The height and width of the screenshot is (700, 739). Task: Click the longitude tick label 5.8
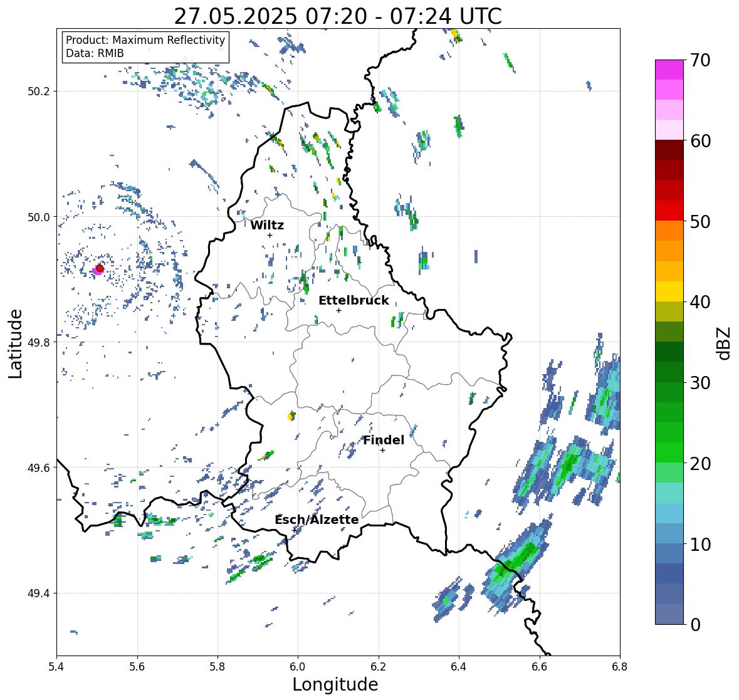[x=218, y=667]
